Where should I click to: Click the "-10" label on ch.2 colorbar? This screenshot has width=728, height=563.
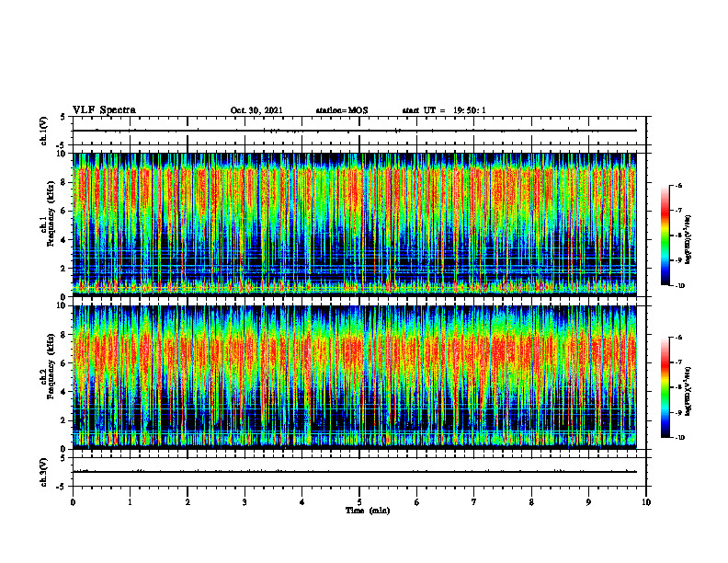(x=680, y=438)
